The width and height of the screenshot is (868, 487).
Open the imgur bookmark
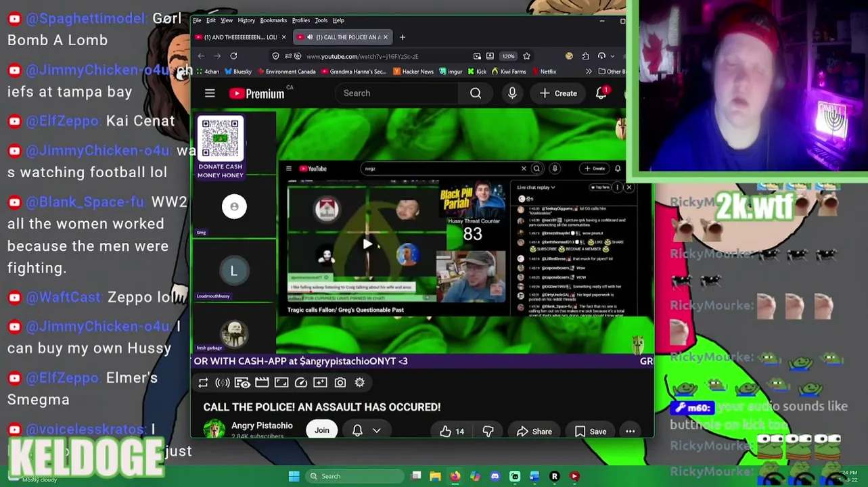coord(451,72)
